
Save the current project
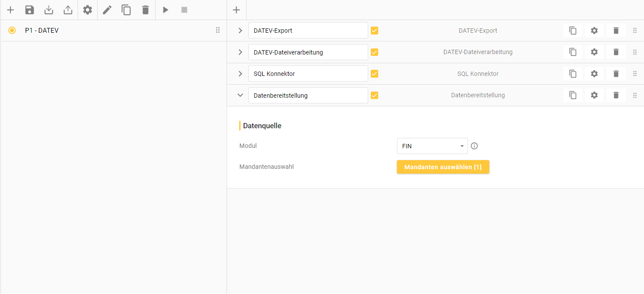30,10
